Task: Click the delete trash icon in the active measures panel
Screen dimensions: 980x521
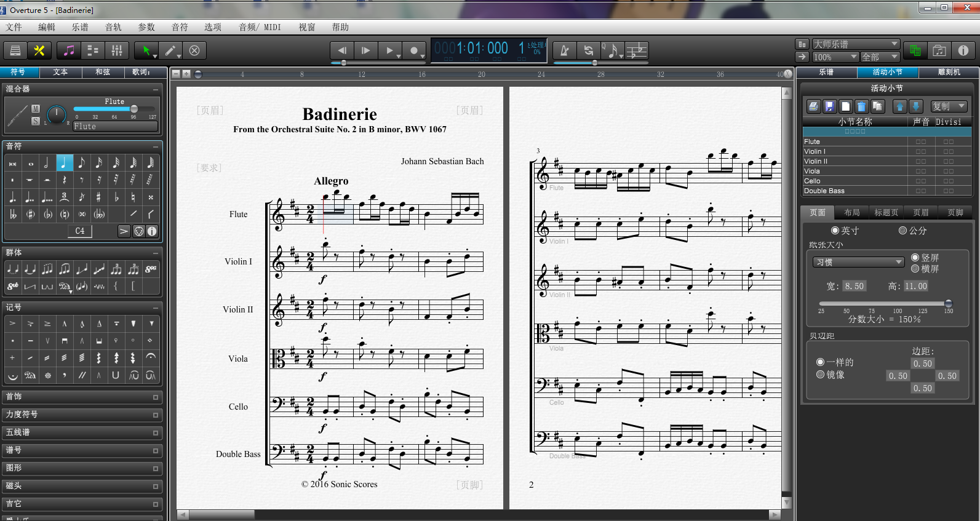Action: [861, 106]
